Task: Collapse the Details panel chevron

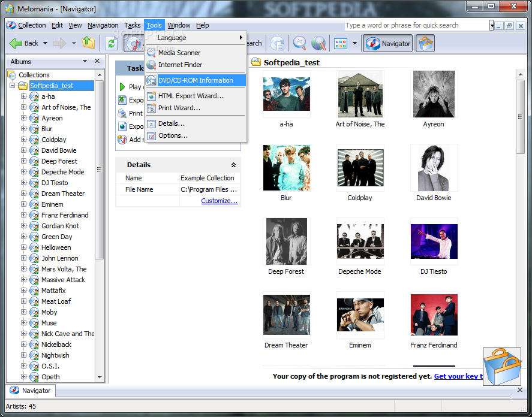Action: pos(233,165)
